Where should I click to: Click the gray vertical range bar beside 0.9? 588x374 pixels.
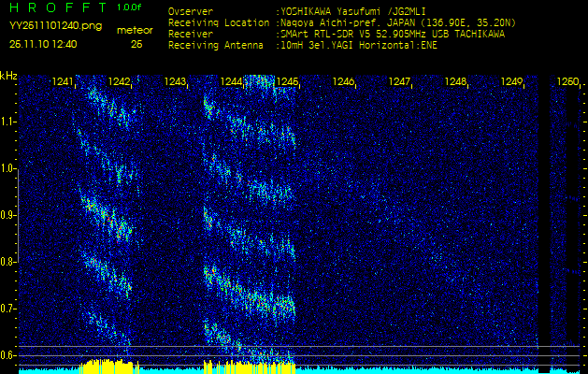(18, 215)
